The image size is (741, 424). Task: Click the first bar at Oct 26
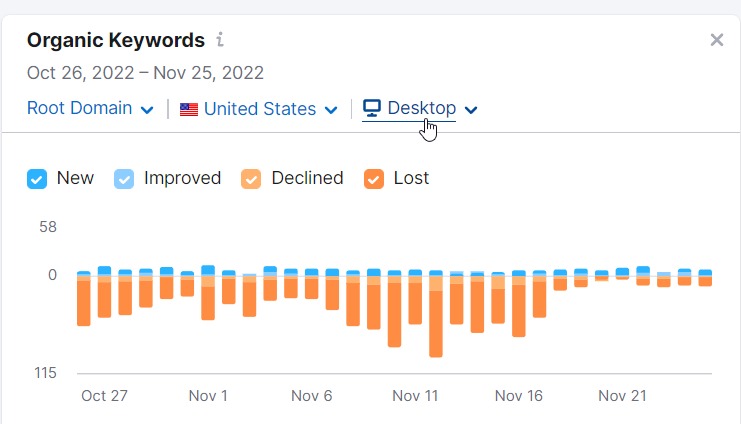point(84,298)
